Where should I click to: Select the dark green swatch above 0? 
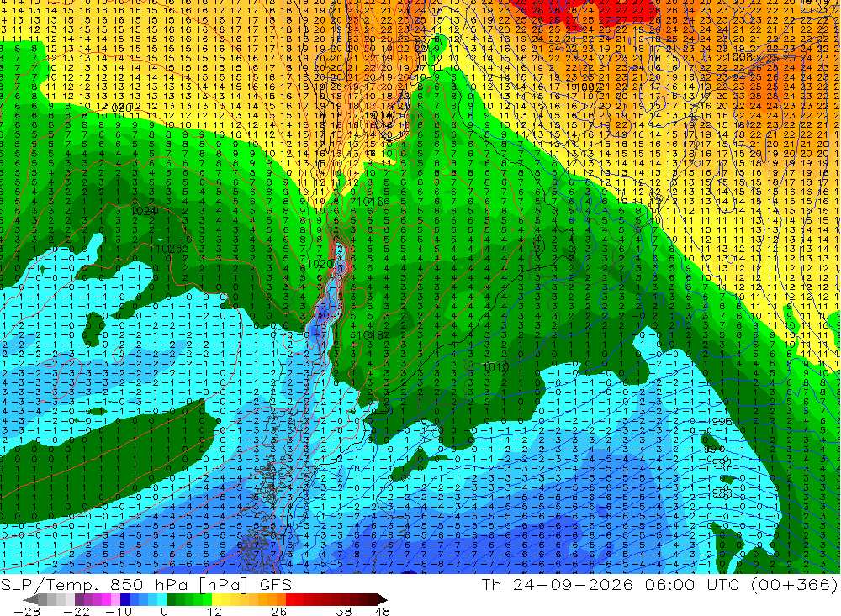click(171, 600)
